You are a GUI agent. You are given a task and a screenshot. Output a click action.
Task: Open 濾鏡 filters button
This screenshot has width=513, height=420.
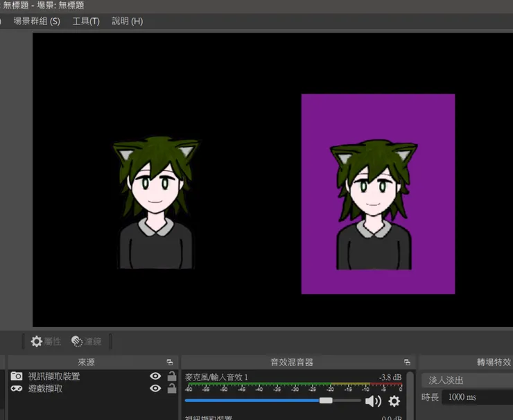tap(86, 342)
